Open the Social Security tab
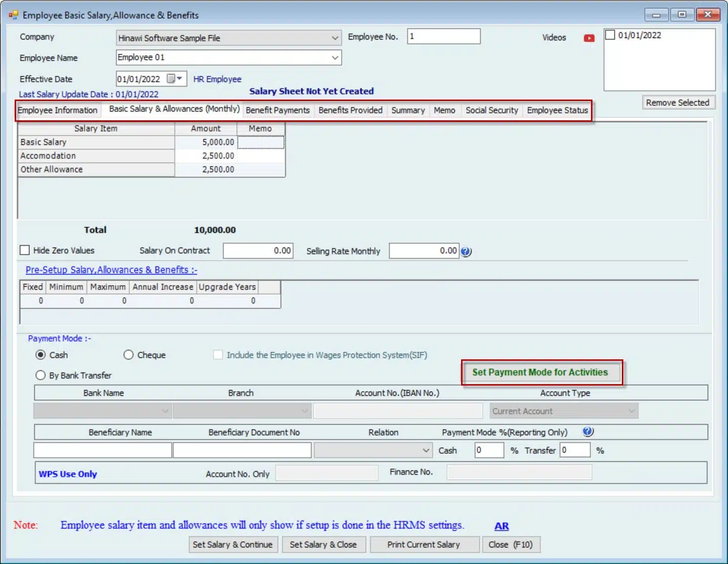 point(491,110)
